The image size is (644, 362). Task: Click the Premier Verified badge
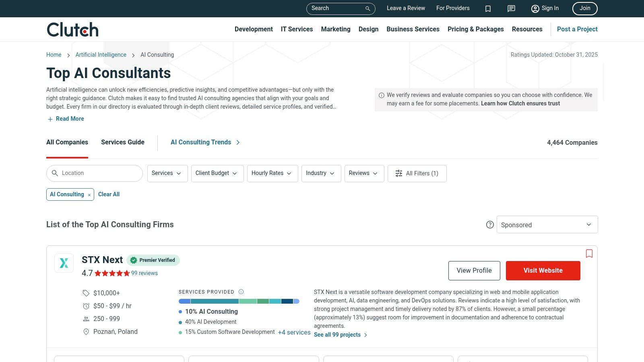153,260
